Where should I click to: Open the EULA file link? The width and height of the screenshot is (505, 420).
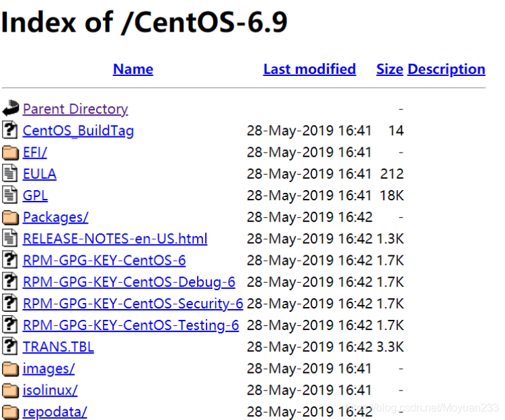[40, 174]
